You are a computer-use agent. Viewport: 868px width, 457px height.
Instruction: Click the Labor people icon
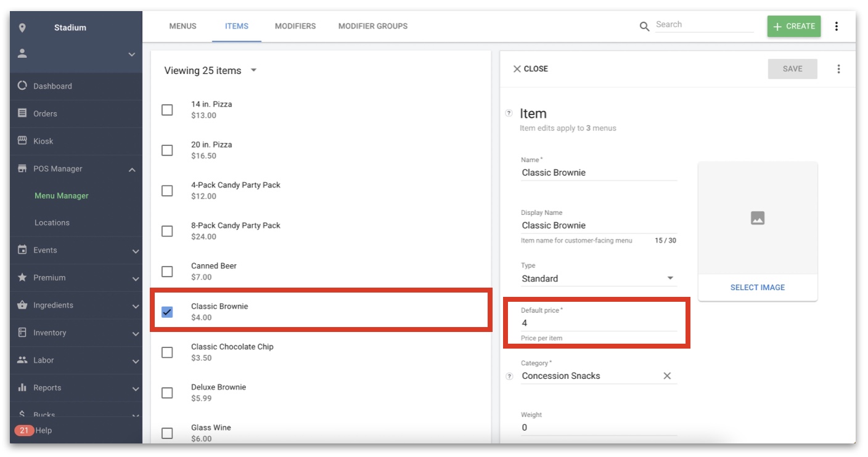(23, 360)
